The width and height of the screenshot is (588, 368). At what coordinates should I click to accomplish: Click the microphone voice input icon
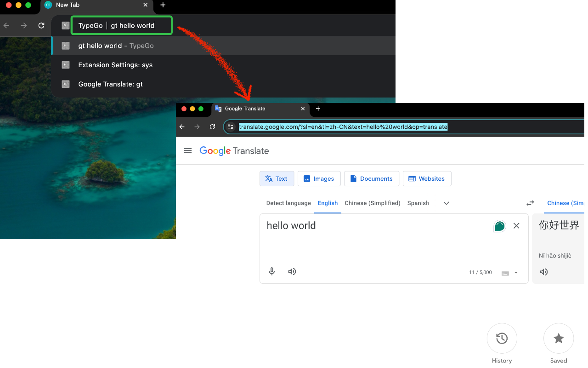click(272, 271)
